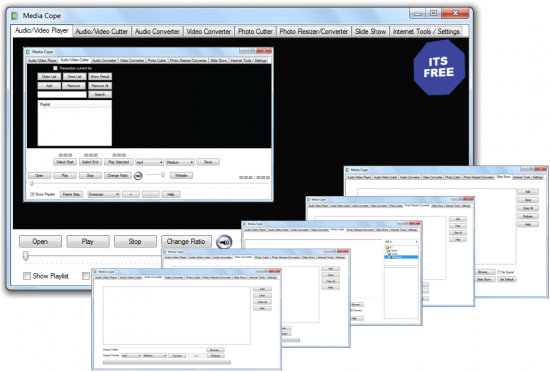This screenshot has height=372, width=550.
Task: Click Save button in cutter window
Action: (208, 162)
